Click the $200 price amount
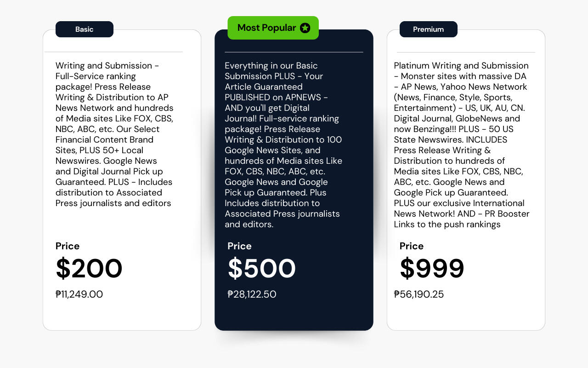Image resolution: width=588 pixels, height=368 pixels. pos(89,269)
